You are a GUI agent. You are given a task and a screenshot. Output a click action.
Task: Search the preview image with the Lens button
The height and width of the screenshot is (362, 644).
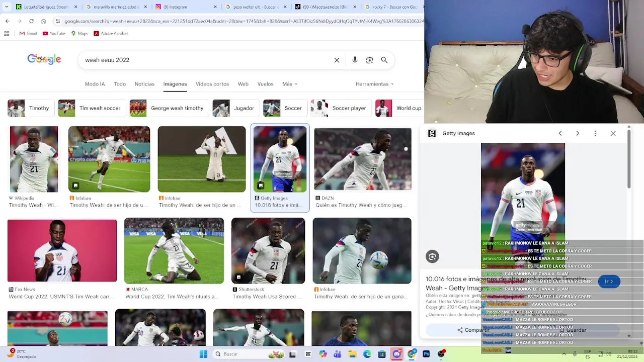432,256
